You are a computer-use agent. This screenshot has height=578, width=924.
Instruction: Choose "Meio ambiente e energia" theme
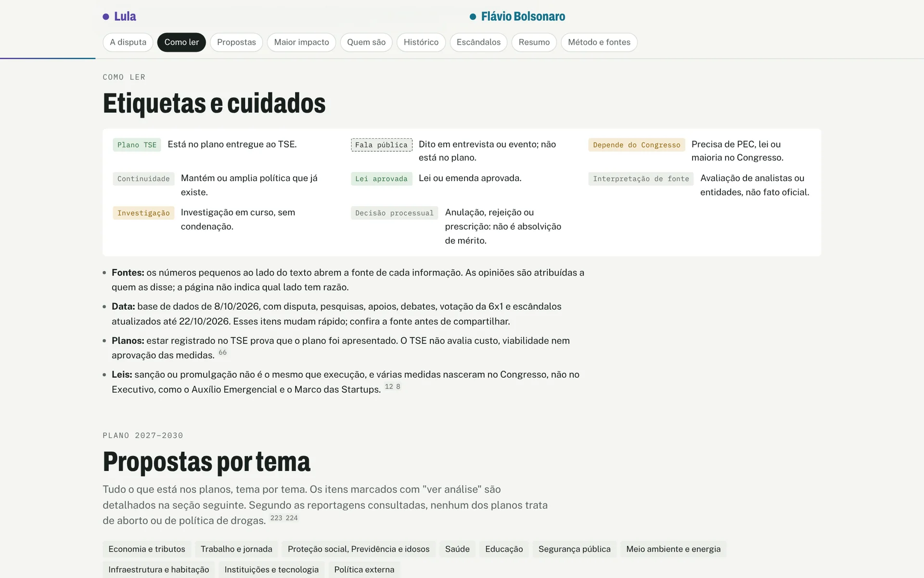[673, 549]
